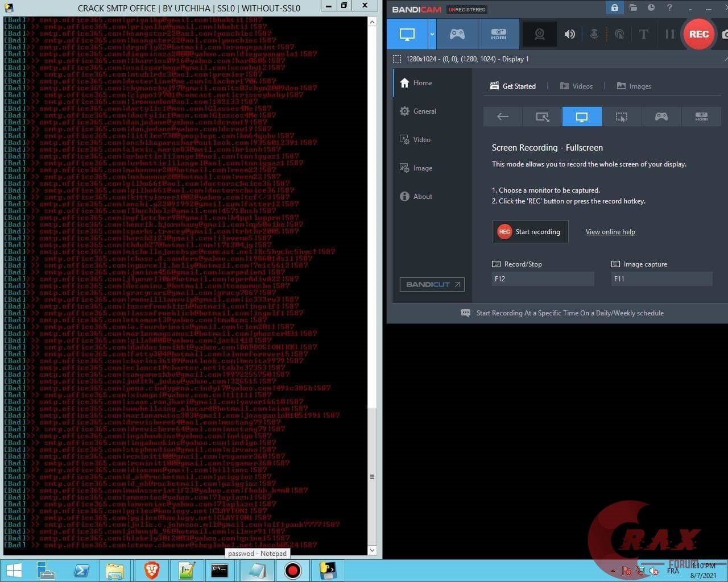This screenshot has height=582, width=728.
Task: Open the View online help link
Action: tap(610, 232)
